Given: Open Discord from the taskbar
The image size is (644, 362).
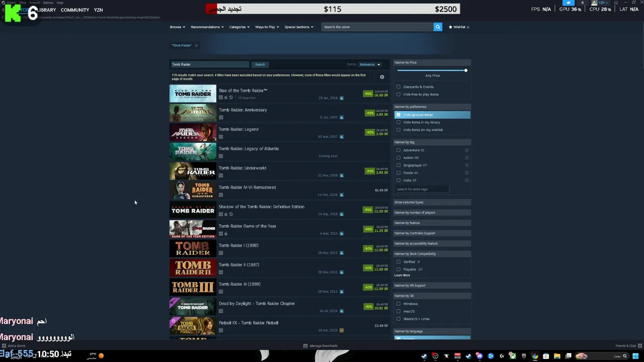Looking at the screenshot, I should [x=479, y=356].
